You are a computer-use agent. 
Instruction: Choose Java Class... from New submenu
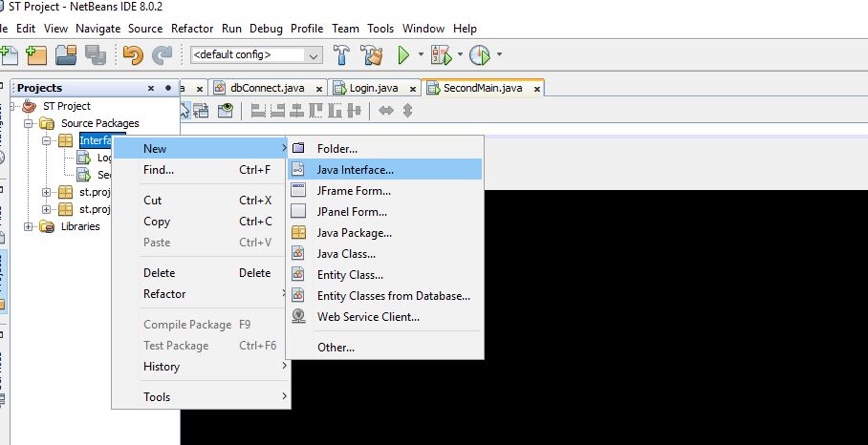384,254
